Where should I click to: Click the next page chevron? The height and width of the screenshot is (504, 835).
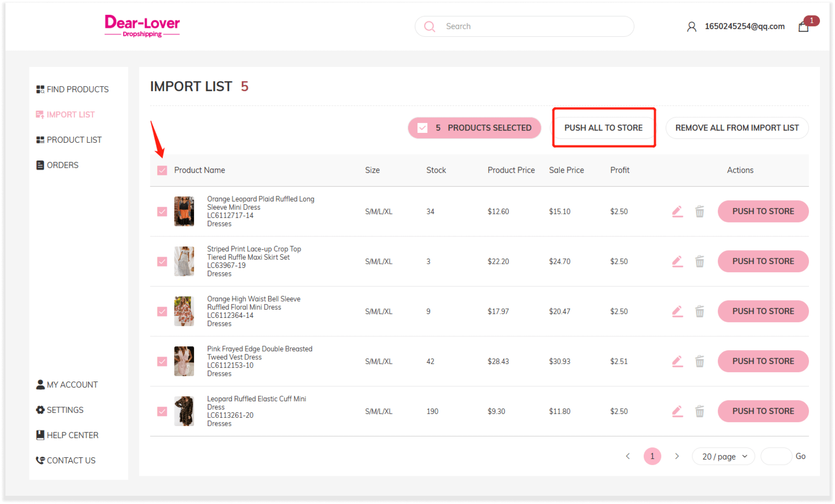click(x=677, y=456)
